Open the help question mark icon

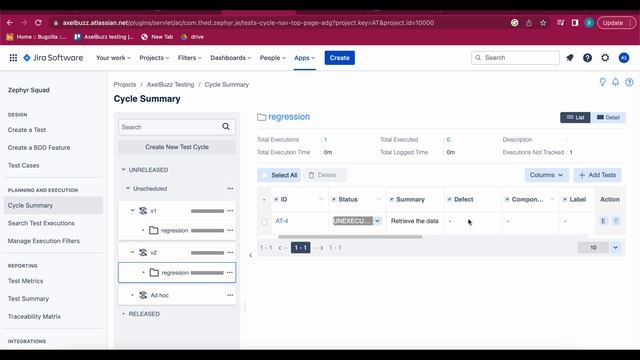[x=587, y=58]
